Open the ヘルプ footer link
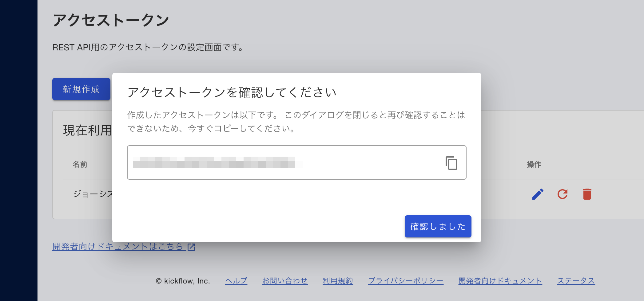The width and height of the screenshot is (644, 301). pyautogui.click(x=236, y=281)
